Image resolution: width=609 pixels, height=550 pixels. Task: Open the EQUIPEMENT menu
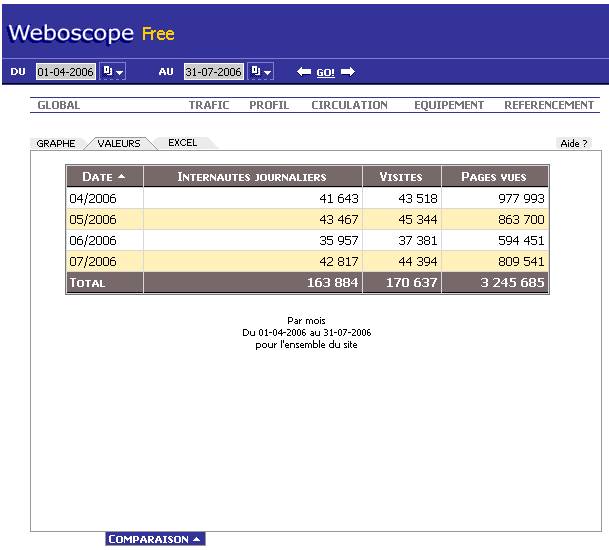pos(449,105)
